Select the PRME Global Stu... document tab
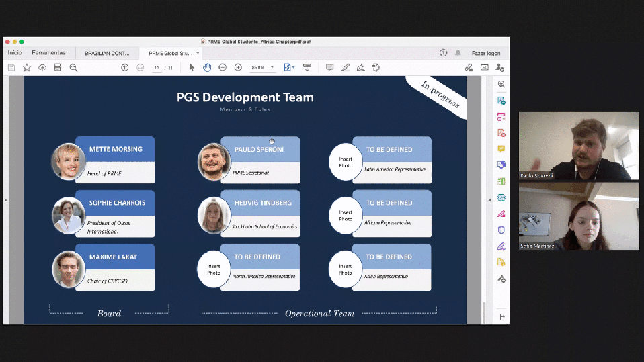Screen dimensions: 644x362 (x=171, y=53)
